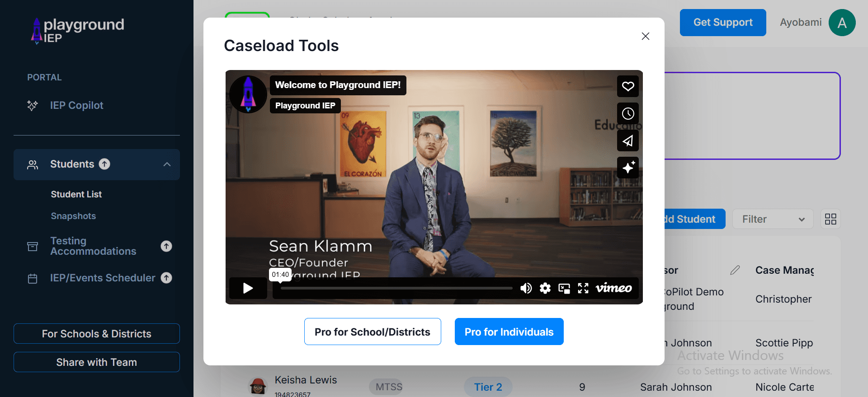Click the Students people icon
This screenshot has height=397, width=868.
(x=33, y=164)
